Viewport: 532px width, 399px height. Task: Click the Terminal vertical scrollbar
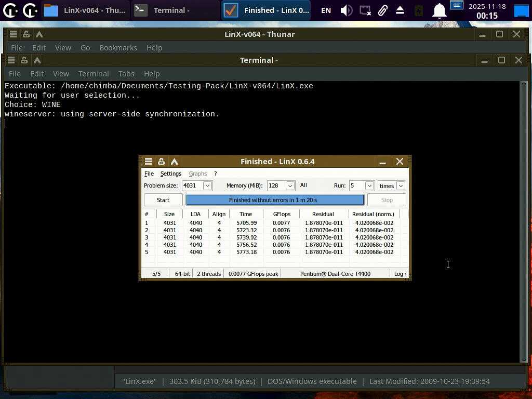(524, 222)
